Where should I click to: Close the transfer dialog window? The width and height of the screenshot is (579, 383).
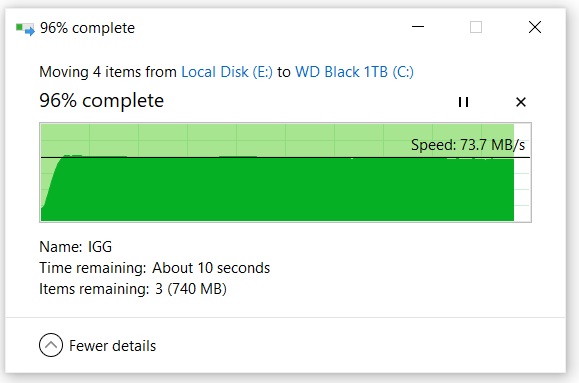[535, 27]
